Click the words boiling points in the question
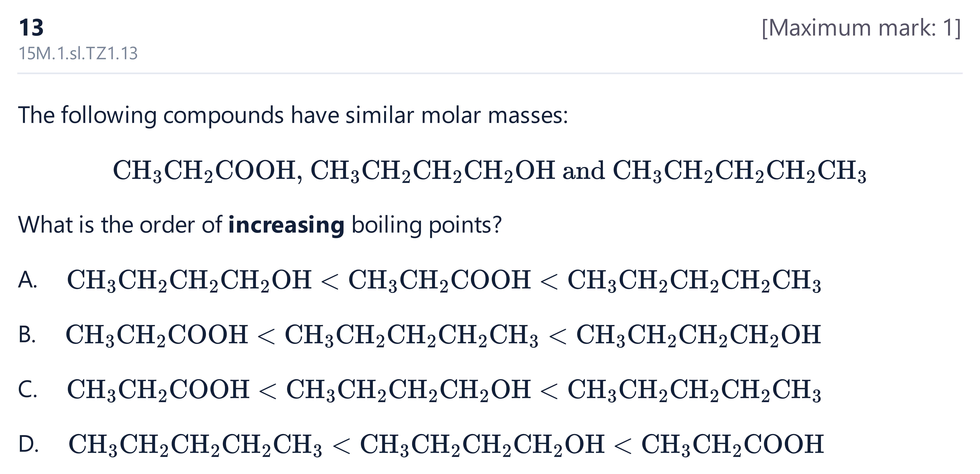 point(427,225)
